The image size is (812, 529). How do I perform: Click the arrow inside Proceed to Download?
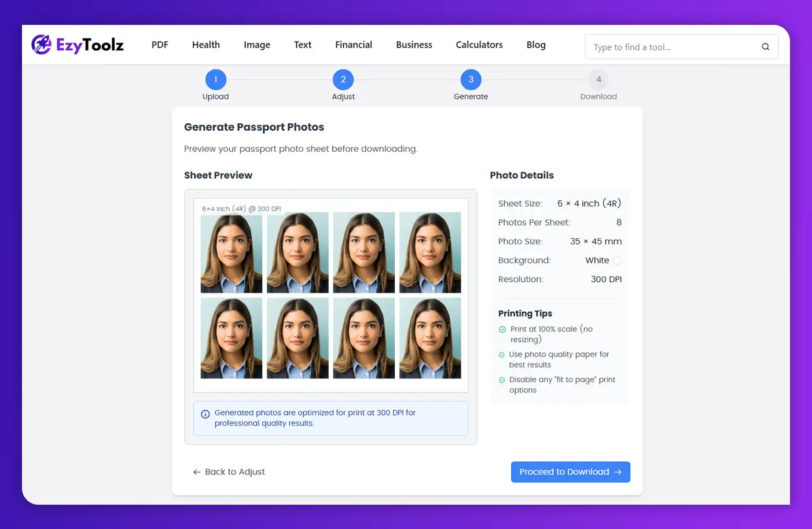[x=618, y=472]
